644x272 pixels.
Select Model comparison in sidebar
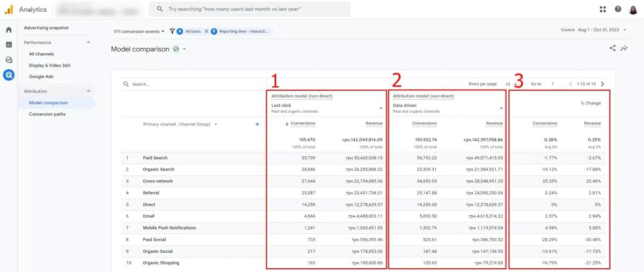[x=48, y=102]
